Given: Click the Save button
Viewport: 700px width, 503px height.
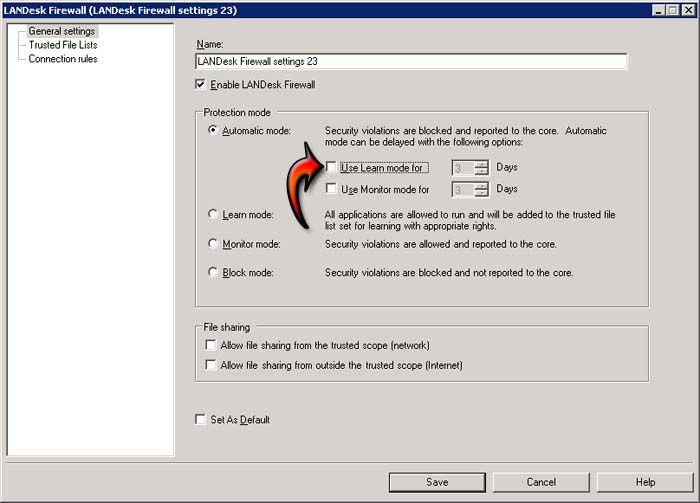Looking at the screenshot, I should 437,482.
